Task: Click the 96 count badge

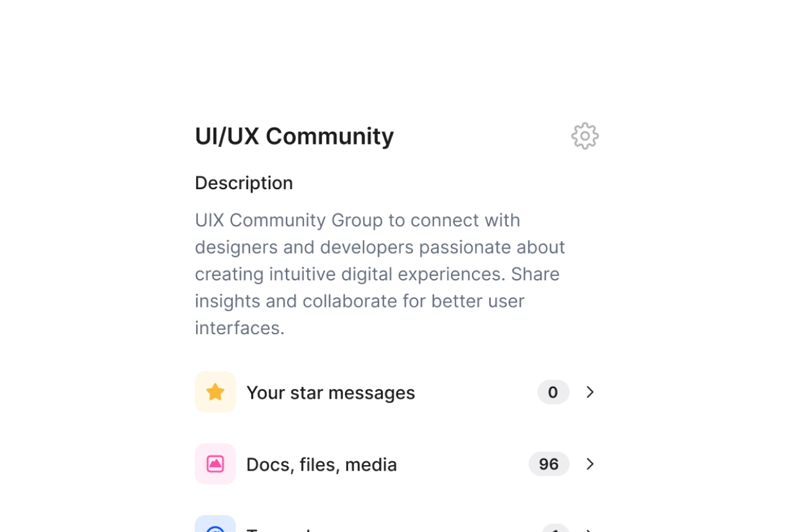Action: [x=548, y=464]
